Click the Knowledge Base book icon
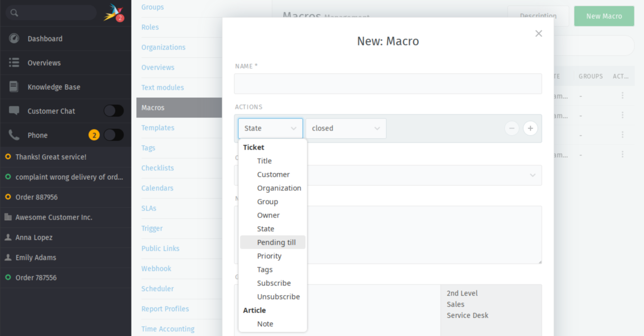644x336 pixels. [14, 87]
